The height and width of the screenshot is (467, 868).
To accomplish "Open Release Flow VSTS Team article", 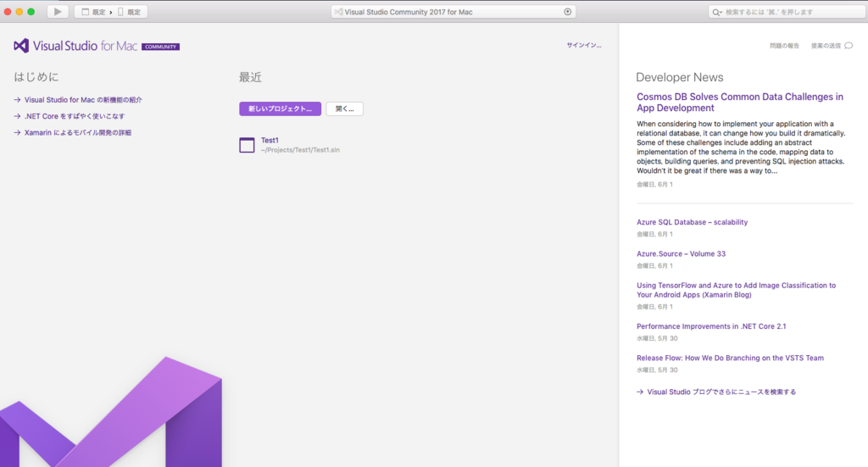I will [730, 358].
